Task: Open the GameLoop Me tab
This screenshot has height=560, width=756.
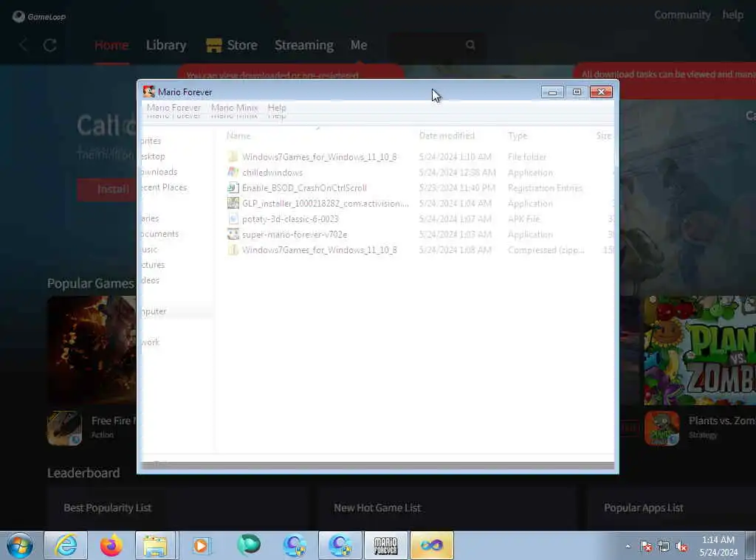Action: (x=359, y=45)
